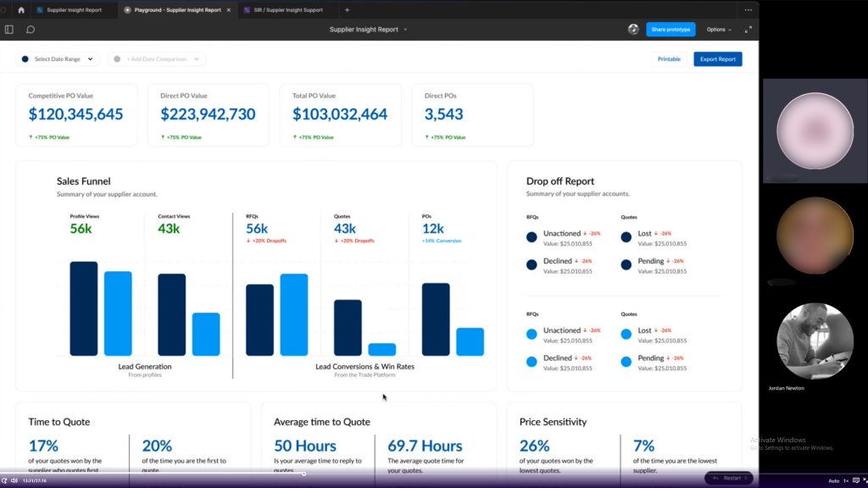Click the Export Report button
868x488 pixels.
coord(717,59)
